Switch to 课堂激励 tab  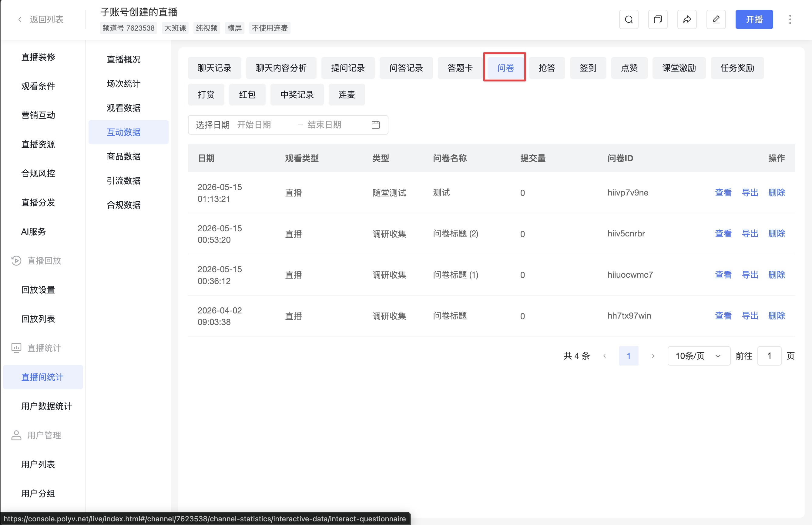click(679, 68)
